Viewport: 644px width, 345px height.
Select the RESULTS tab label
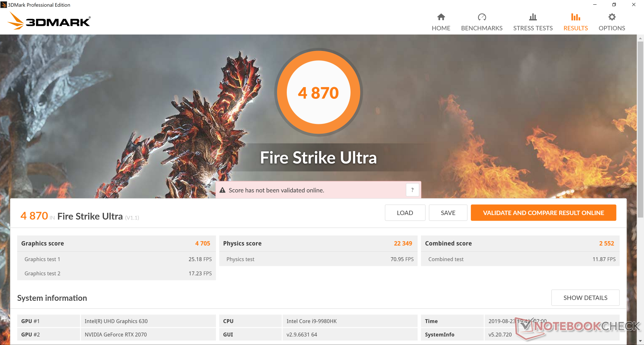576,28
